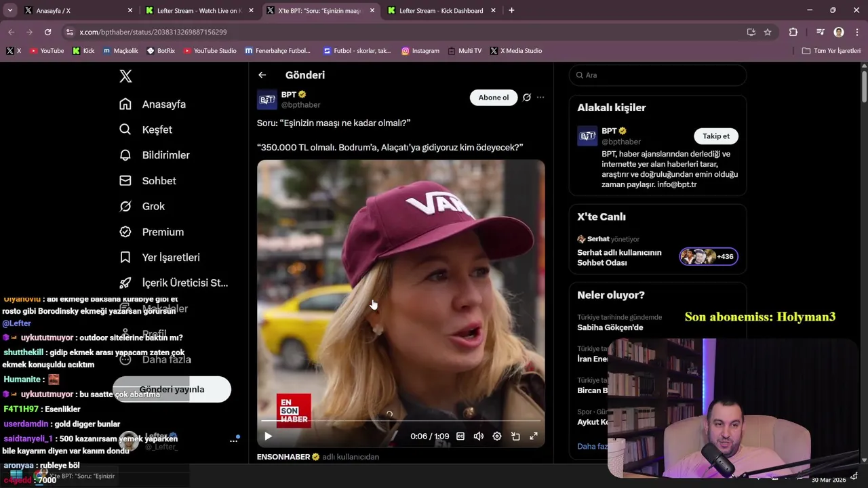Reload the current page
Screen dimensions: 868x488
coord(47,32)
